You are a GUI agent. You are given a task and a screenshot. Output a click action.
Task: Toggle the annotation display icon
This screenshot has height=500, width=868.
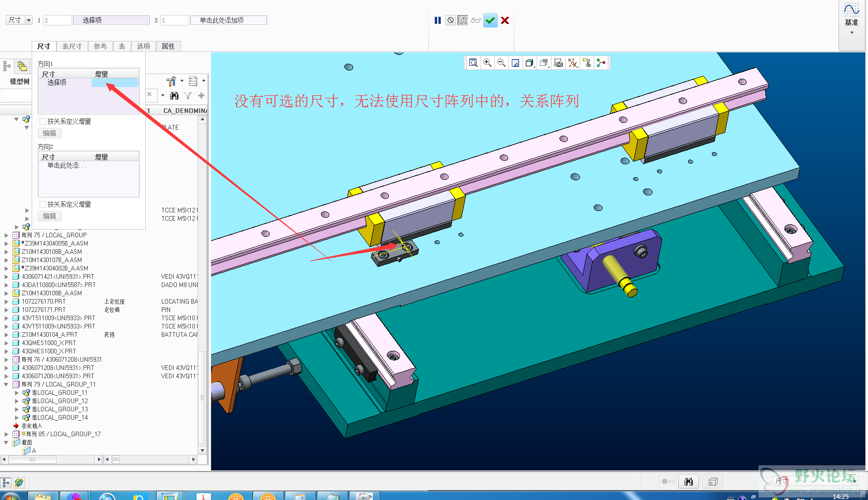point(587,63)
